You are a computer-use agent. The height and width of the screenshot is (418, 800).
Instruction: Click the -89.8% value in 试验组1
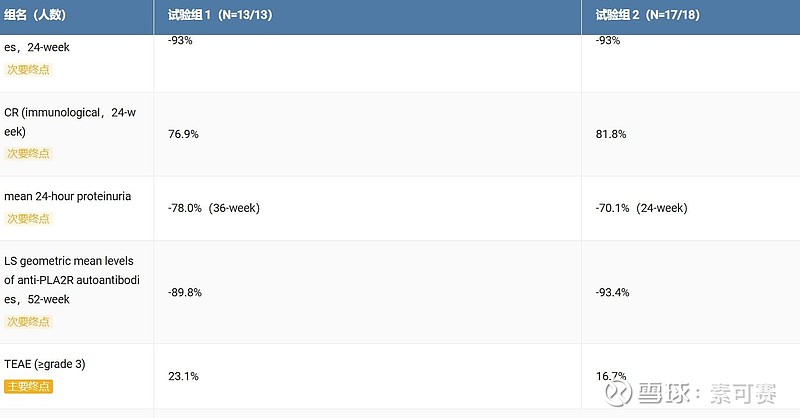pos(185,292)
